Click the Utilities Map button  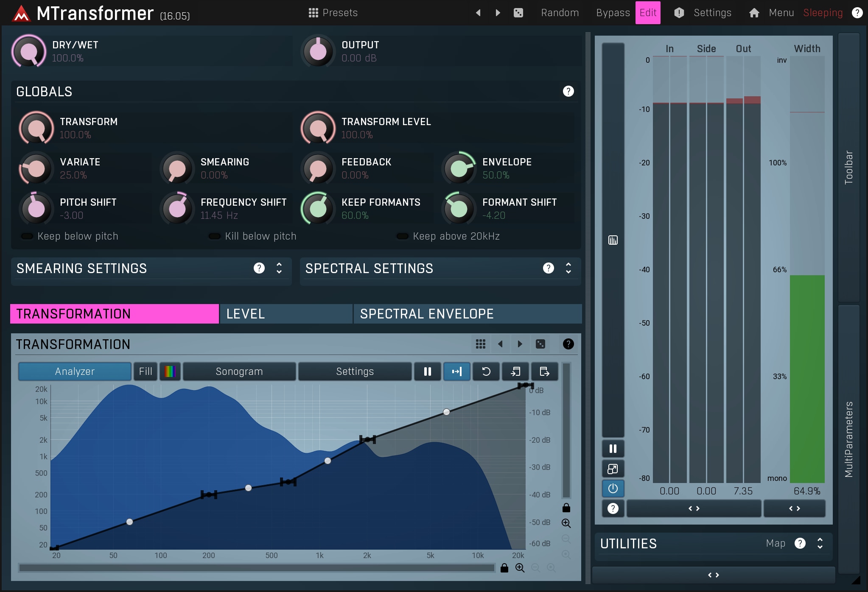[x=776, y=543]
